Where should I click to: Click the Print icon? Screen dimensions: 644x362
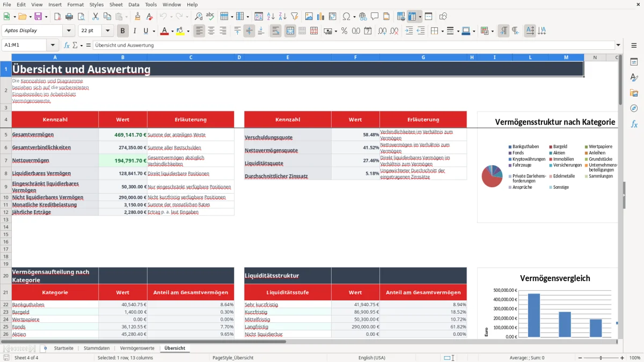pos(69,17)
